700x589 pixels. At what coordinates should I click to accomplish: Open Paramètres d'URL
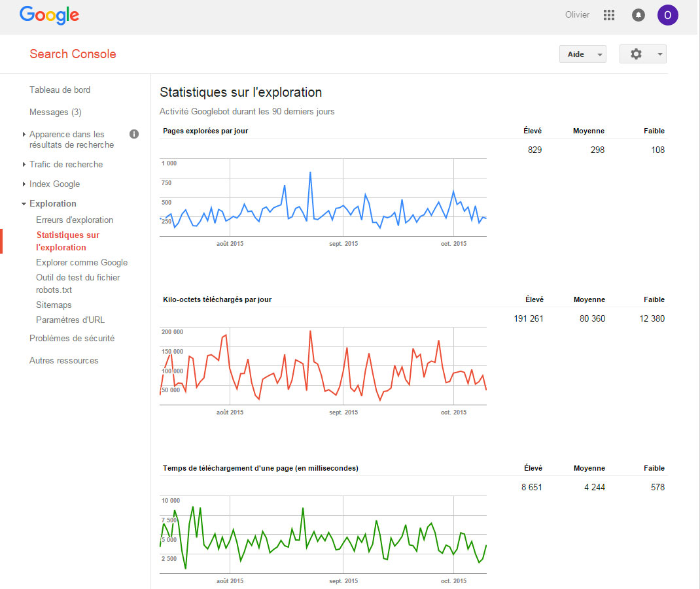[70, 320]
